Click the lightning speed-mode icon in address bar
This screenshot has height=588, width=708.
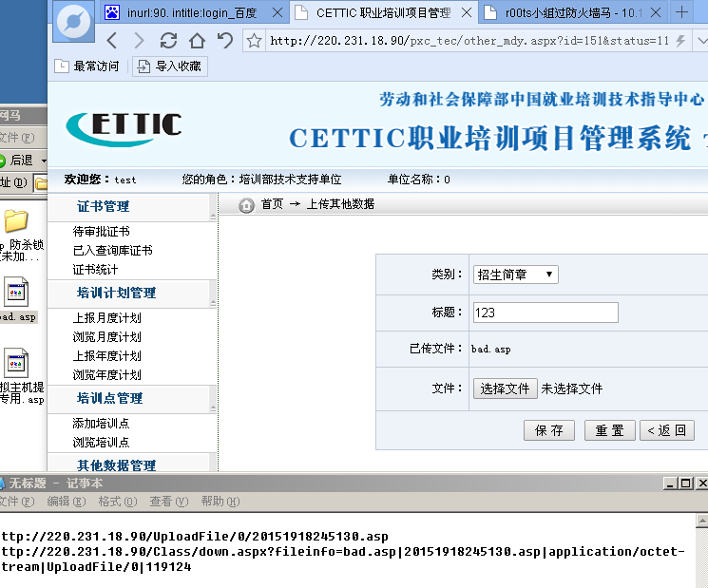[x=680, y=41]
